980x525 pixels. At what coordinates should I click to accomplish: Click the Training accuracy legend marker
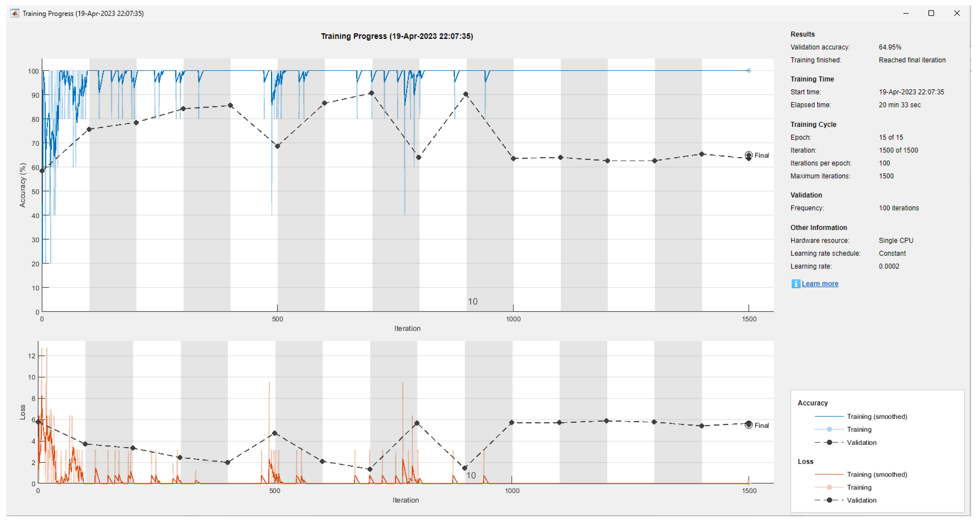pos(829,430)
